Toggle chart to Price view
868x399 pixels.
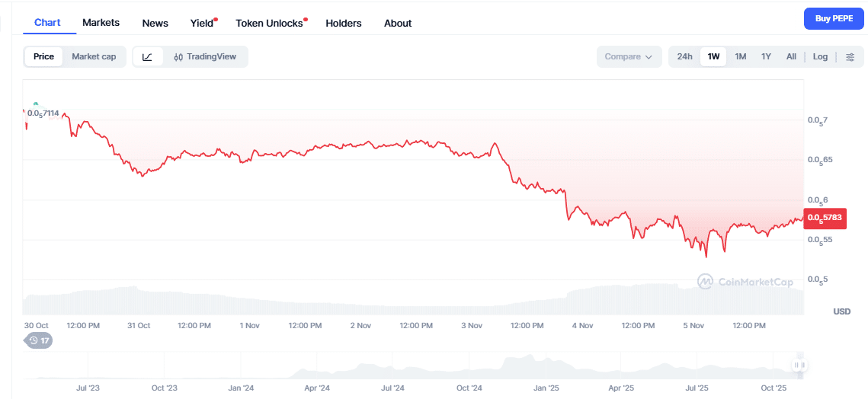point(43,56)
